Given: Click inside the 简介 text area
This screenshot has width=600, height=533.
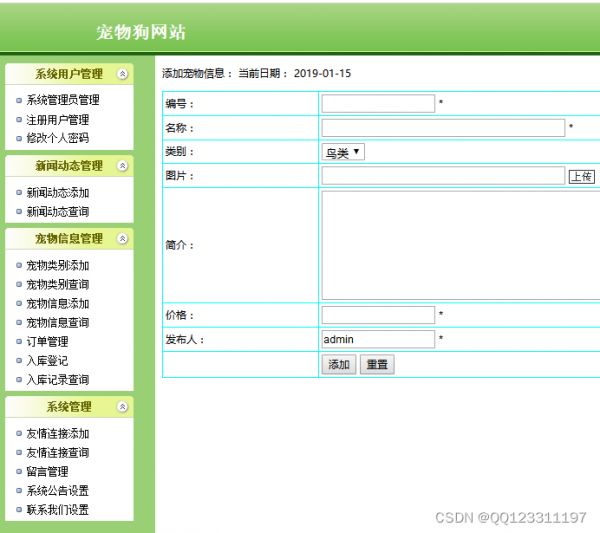Looking at the screenshot, I should click(460, 244).
